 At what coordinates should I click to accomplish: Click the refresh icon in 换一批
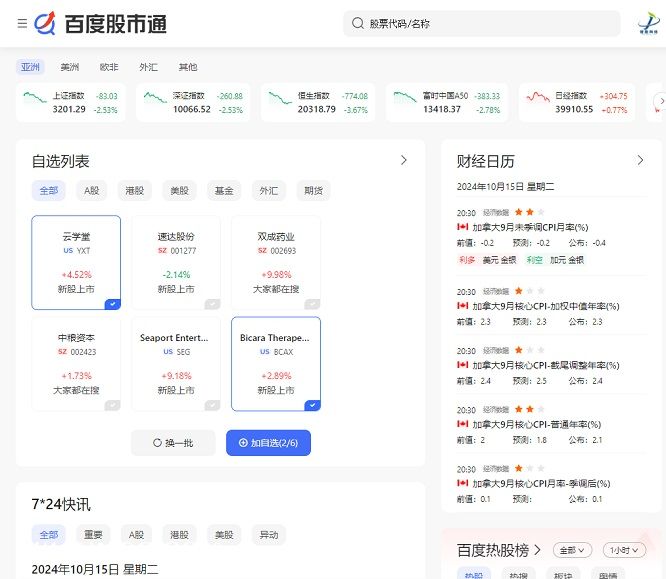click(x=157, y=443)
